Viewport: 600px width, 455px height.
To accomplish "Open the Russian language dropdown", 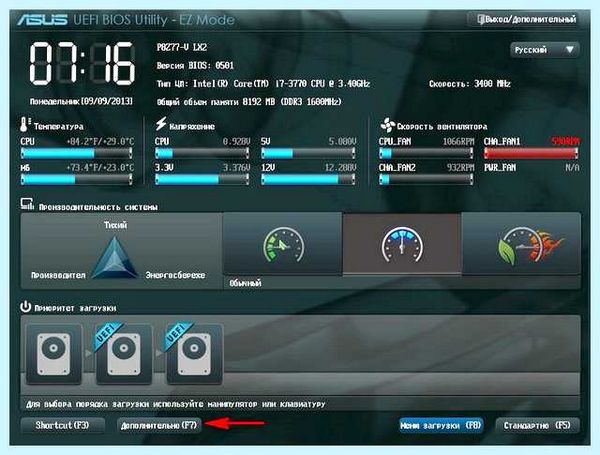I will [x=545, y=50].
